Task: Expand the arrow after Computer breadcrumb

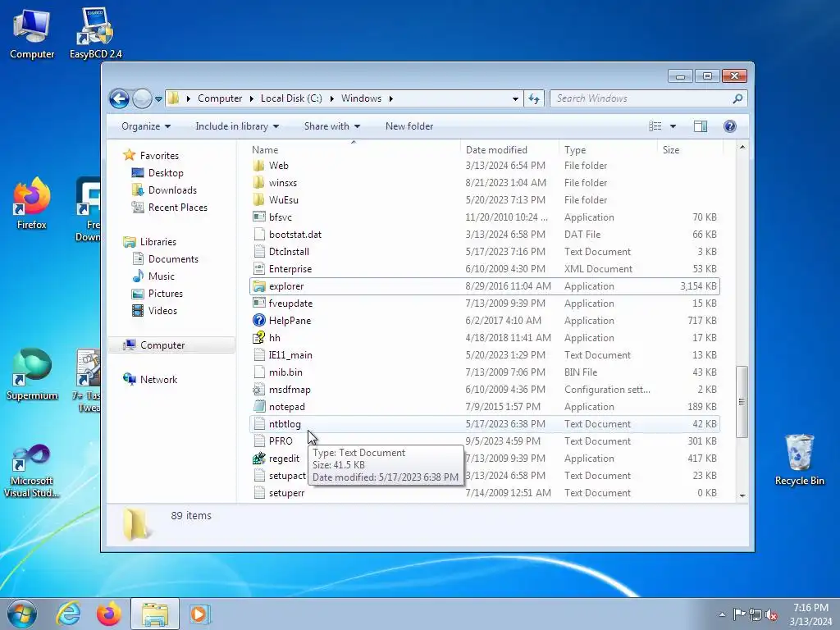Action: [252, 98]
